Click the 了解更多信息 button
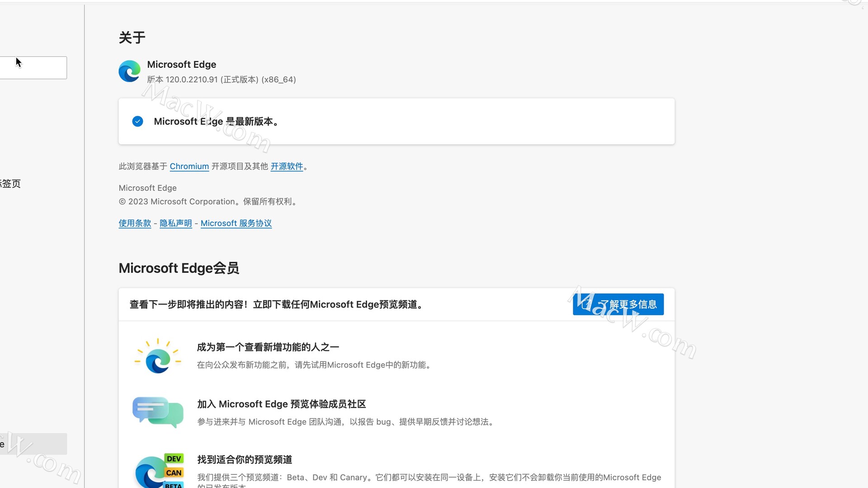The width and height of the screenshot is (868, 488). point(618,305)
